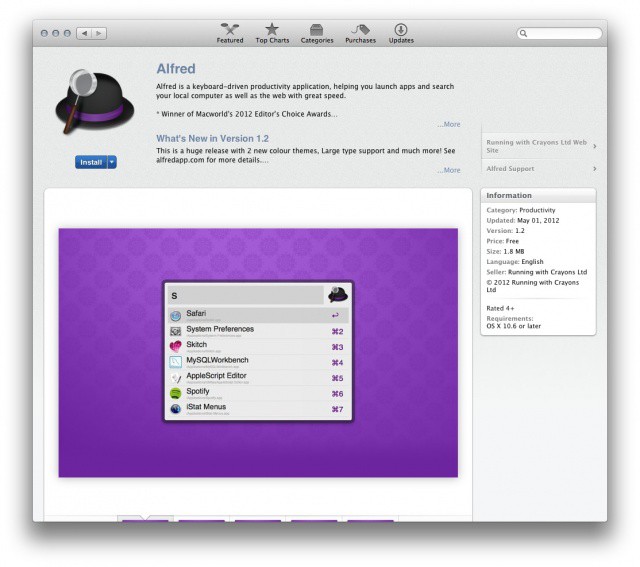Viewport: 640px width, 567px height.
Task: Expand What's New with More link
Action: [x=449, y=170]
